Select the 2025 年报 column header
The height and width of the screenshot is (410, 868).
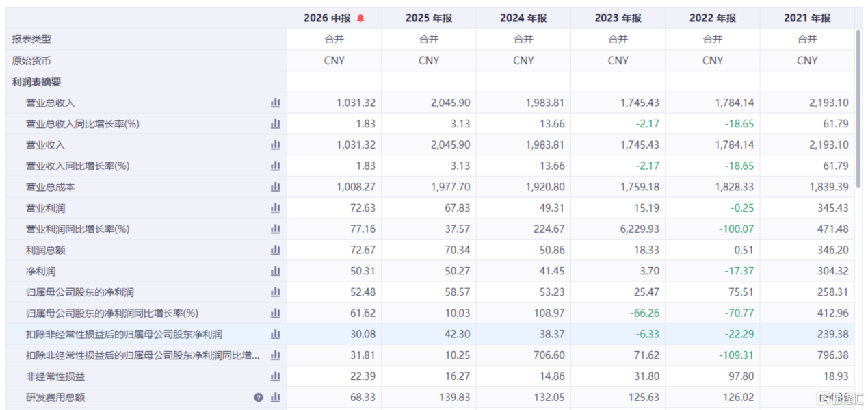pyautogui.click(x=429, y=18)
